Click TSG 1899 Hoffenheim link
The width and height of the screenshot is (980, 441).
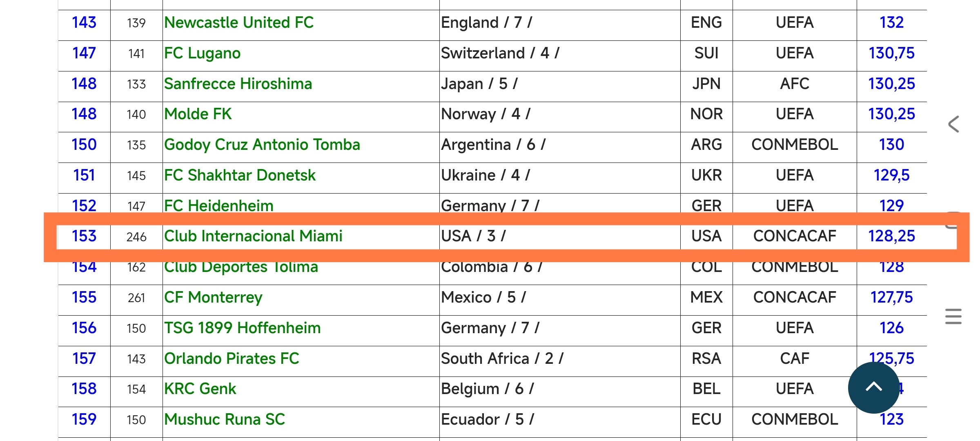(x=243, y=328)
